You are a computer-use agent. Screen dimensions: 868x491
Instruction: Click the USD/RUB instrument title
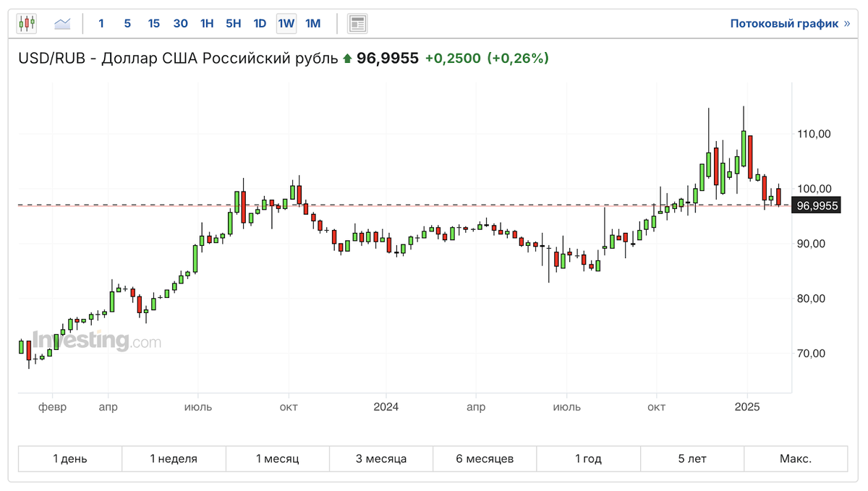point(178,59)
